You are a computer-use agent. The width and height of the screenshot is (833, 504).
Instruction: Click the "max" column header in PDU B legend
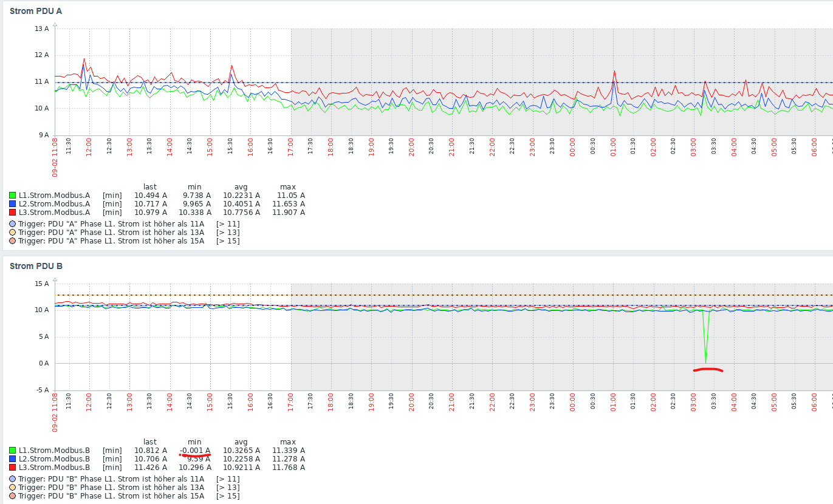click(x=288, y=442)
